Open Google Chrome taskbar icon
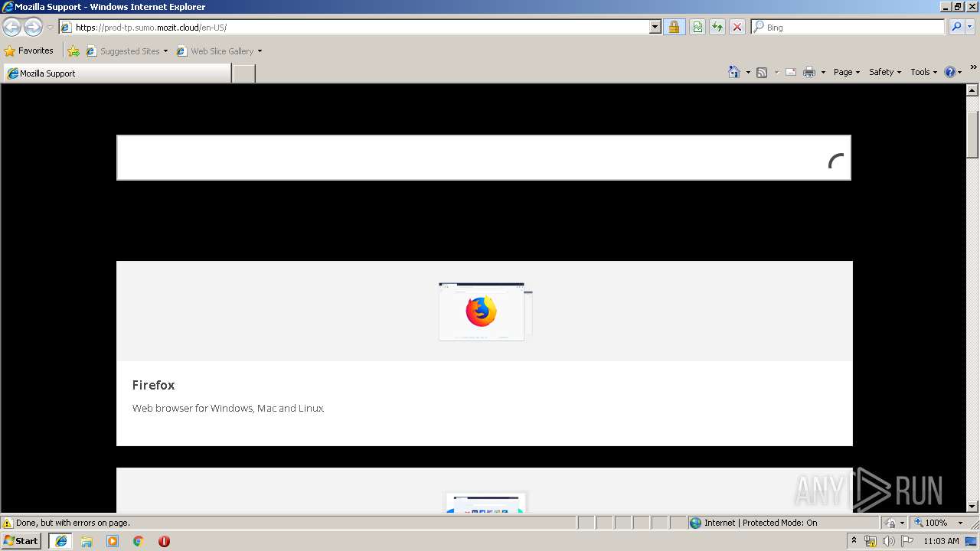The width and height of the screenshot is (980, 551). [x=139, y=541]
